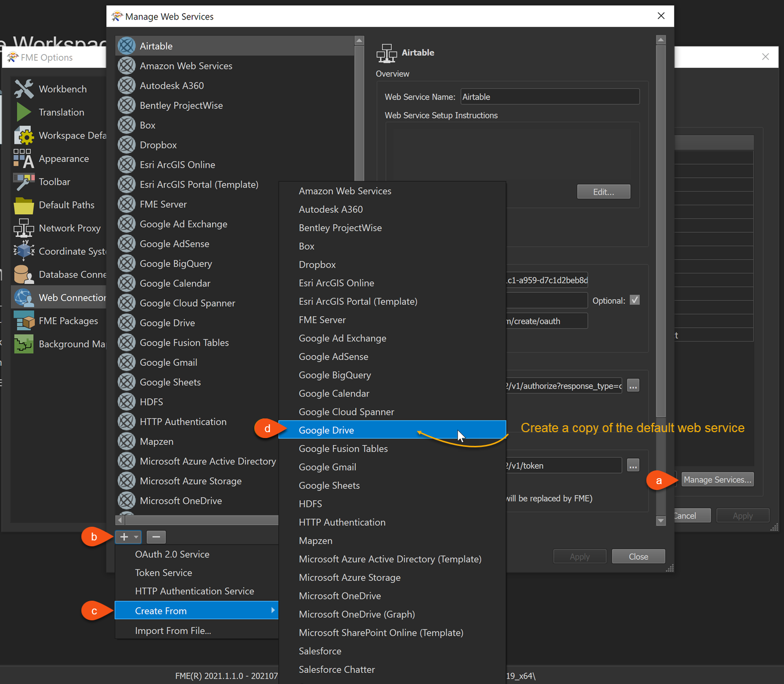The height and width of the screenshot is (684, 784).
Task: Click the n/create/oauth URL field
Action: 546,321
